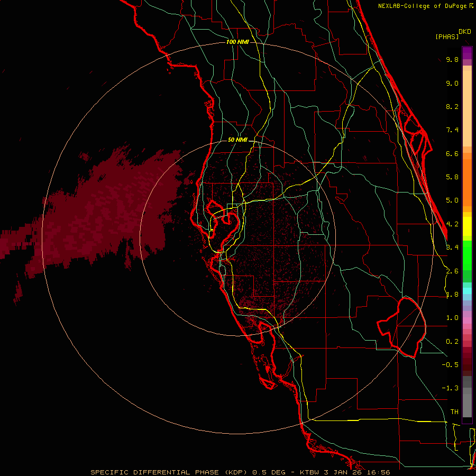Click the 0.5 DEG elevation text
This screenshot has width=476, height=476.
(269, 472)
